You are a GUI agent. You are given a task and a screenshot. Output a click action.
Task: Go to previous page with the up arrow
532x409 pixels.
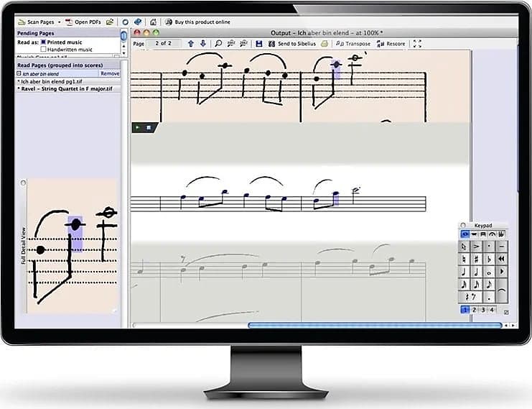coord(191,43)
